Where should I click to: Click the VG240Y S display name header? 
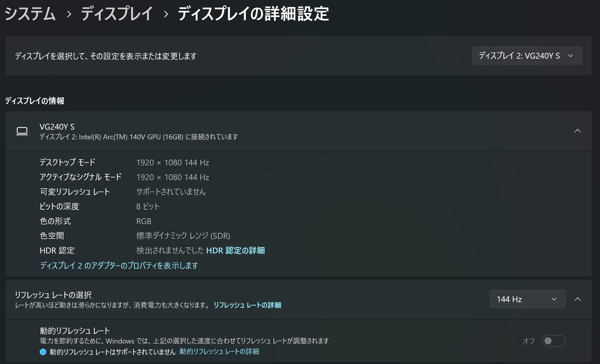57,127
